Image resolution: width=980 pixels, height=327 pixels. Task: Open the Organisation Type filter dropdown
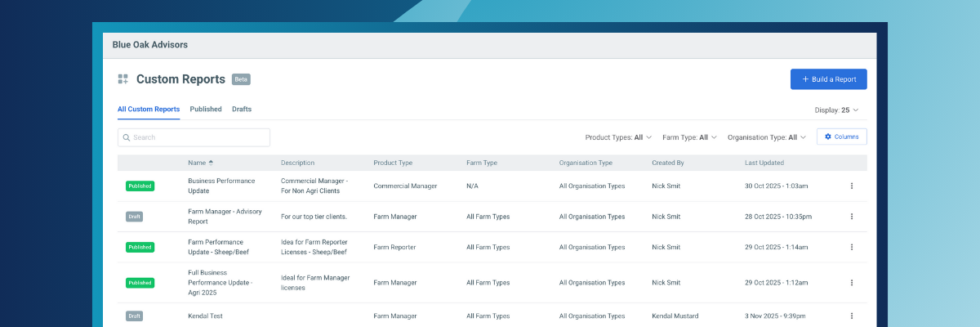pos(766,137)
